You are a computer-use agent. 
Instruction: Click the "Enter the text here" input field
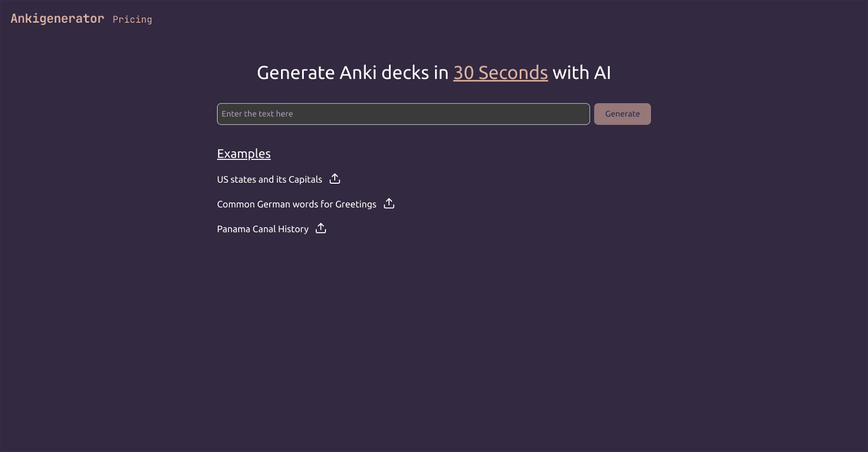[403, 114]
